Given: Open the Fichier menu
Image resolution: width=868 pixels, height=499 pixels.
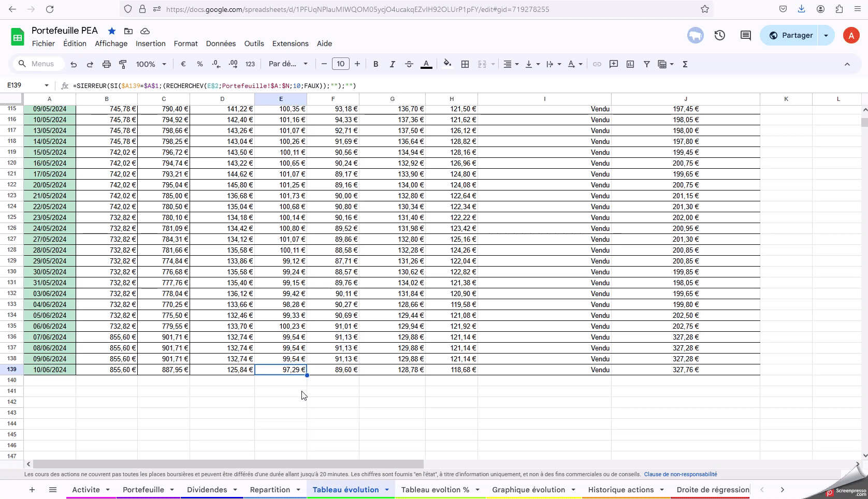Looking at the screenshot, I should click(44, 43).
